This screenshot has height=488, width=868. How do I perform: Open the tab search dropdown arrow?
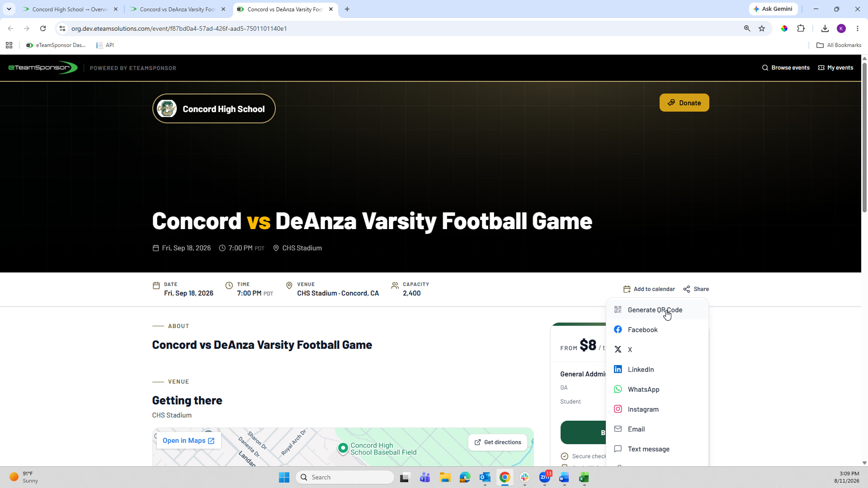click(9, 9)
